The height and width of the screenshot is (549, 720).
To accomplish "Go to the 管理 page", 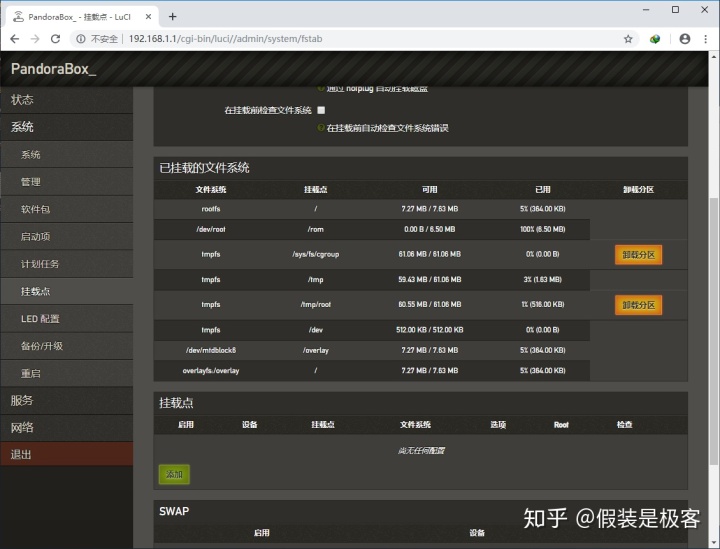I will coord(67,182).
